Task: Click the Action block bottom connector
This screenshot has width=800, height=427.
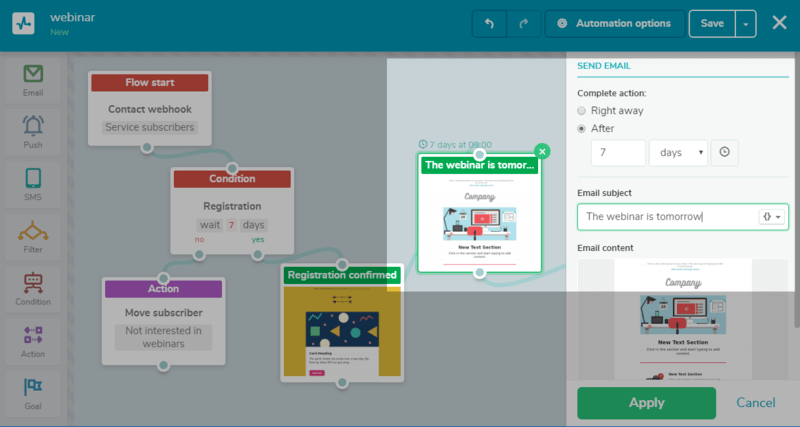Action: (163, 365)
